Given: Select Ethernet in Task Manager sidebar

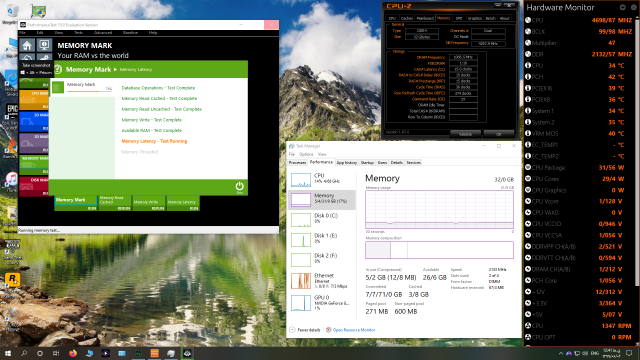Looking at the screenshot, I should [322, 281].
